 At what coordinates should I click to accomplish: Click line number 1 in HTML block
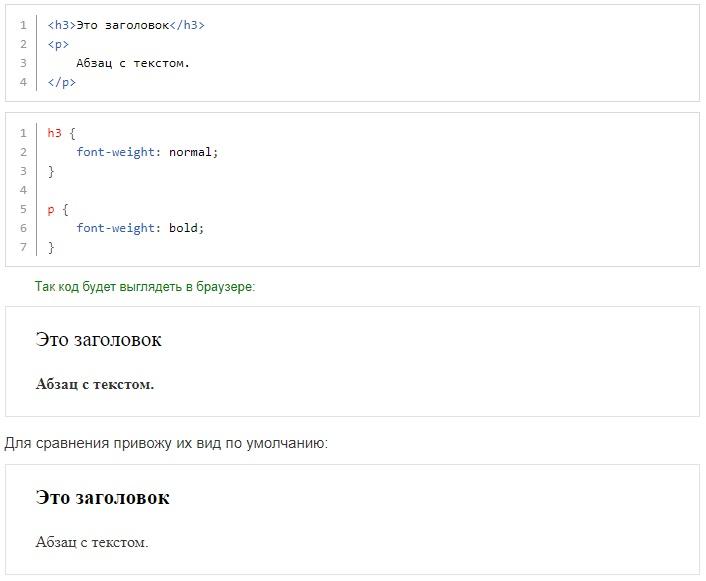point(23,25)
